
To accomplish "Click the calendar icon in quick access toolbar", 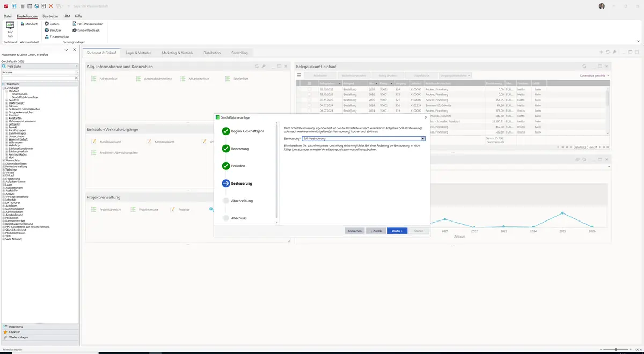I will click(29, 6).
